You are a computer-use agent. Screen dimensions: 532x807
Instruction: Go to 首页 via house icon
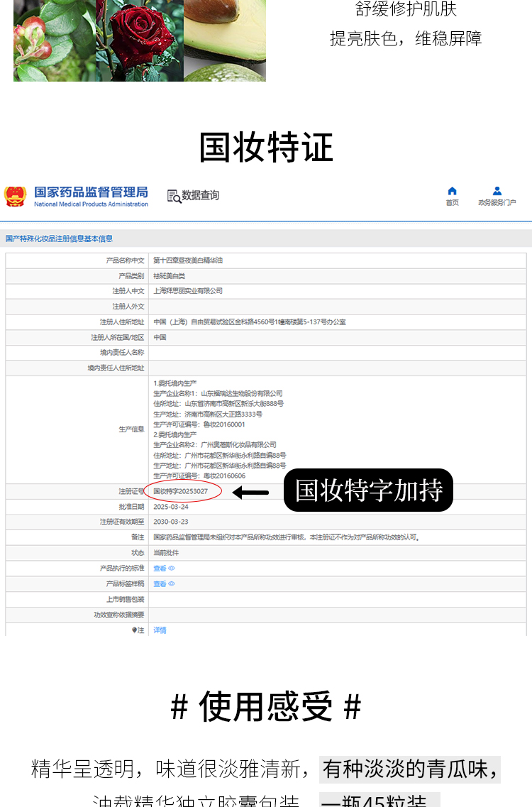click(x=452, y=191)
